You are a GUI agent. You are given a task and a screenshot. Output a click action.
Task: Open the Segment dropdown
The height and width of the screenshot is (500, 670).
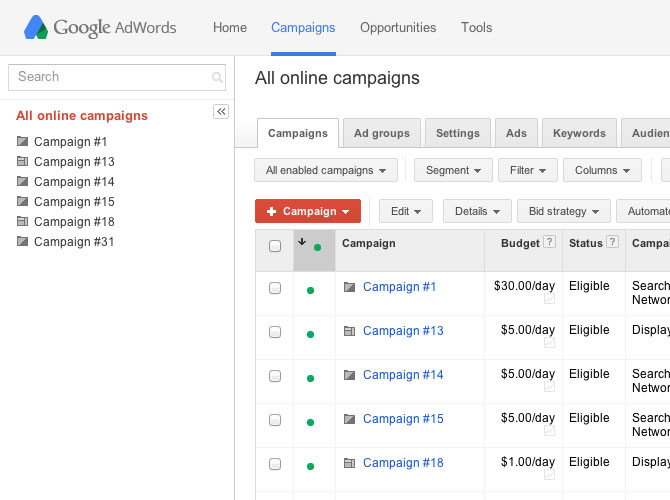tap(453, 170)
